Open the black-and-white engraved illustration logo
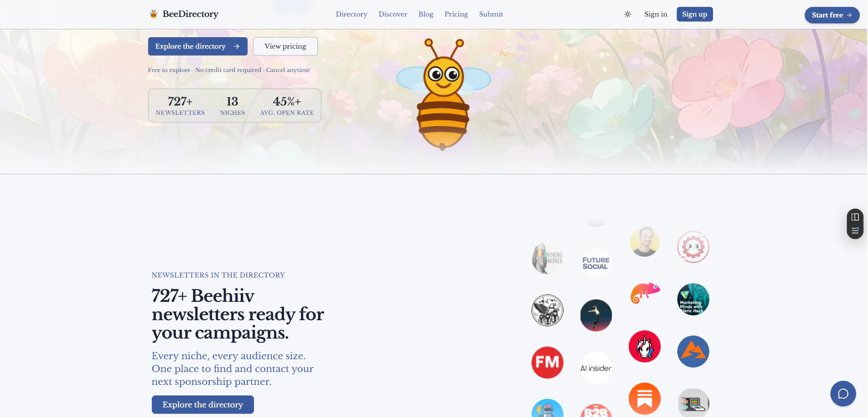The width and height of the screenshot is (868, 417). click(x=547, y=310)
